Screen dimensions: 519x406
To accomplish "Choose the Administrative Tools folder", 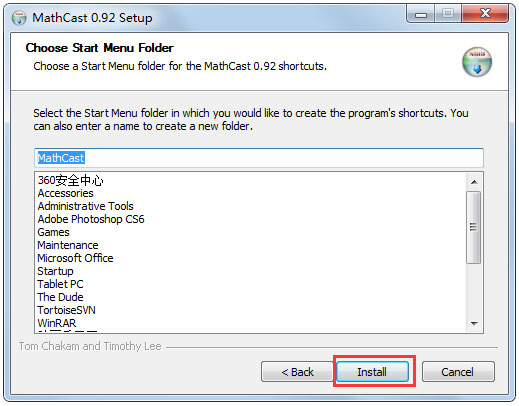I will coord(85,206).
